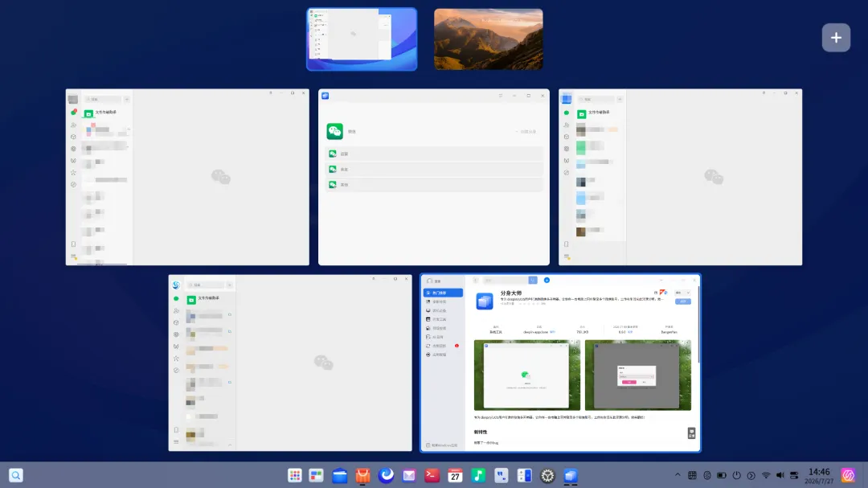Open the settings gear in the dock
868x488 pixels.
pyautogui.click(x=547, y=475)
